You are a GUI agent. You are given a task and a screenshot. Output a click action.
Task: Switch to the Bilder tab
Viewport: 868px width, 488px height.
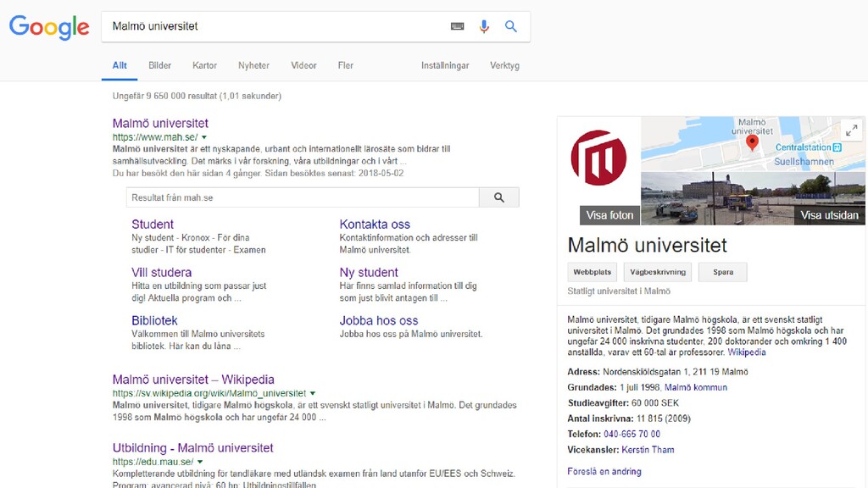click(x=159, y=65)
